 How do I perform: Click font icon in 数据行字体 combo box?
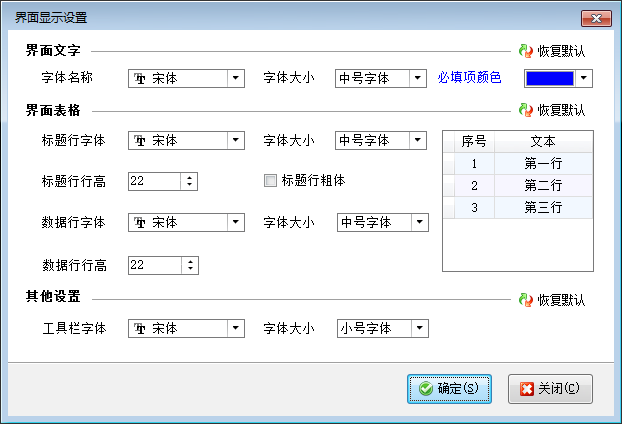[x=140, y=222]
